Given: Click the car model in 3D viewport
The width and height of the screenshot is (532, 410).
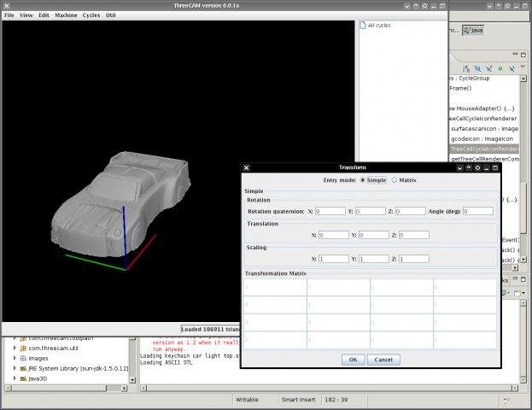Looking at the screenshot, I should click(120, 203).
